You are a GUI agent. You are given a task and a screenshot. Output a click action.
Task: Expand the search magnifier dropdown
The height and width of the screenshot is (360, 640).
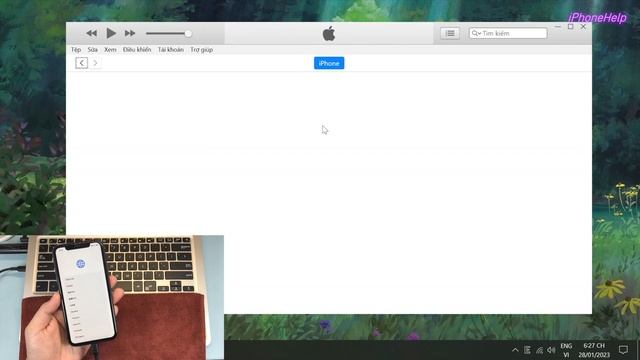tap(476, 33)
